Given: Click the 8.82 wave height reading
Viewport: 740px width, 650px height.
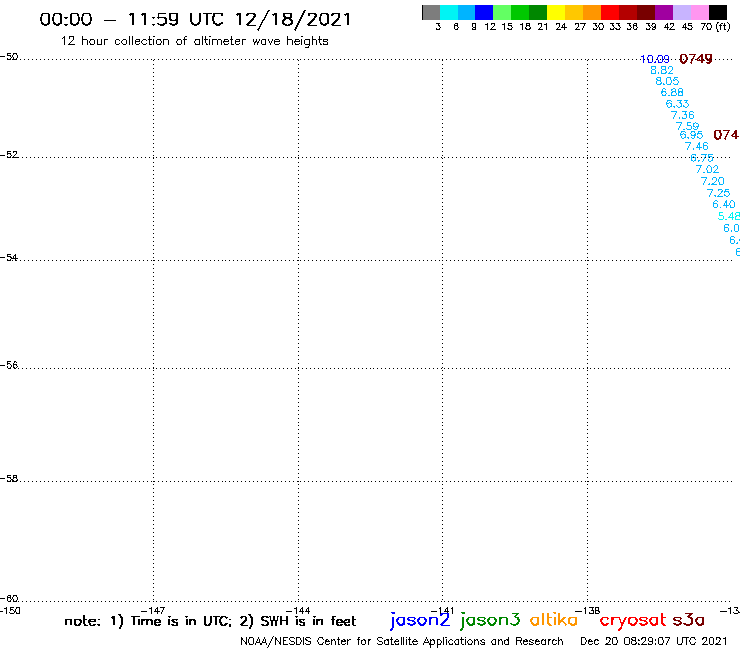Looking at the screenshot, I should coord(662,70).
